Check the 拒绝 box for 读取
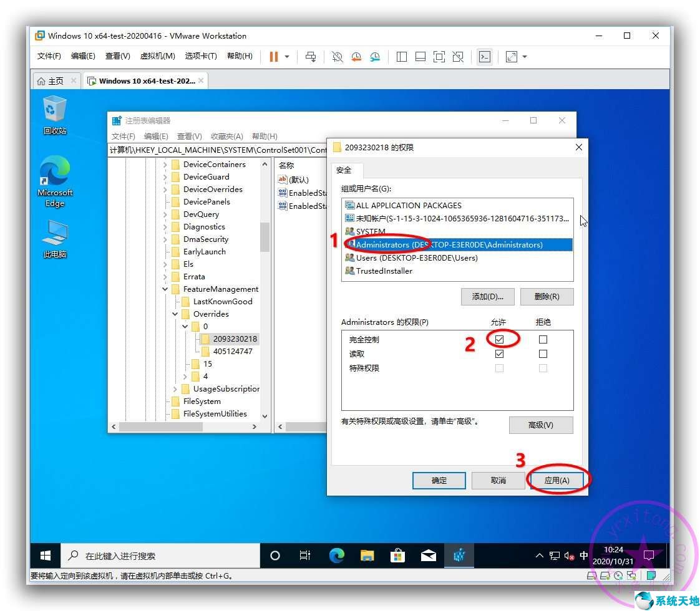 (543, 354)
